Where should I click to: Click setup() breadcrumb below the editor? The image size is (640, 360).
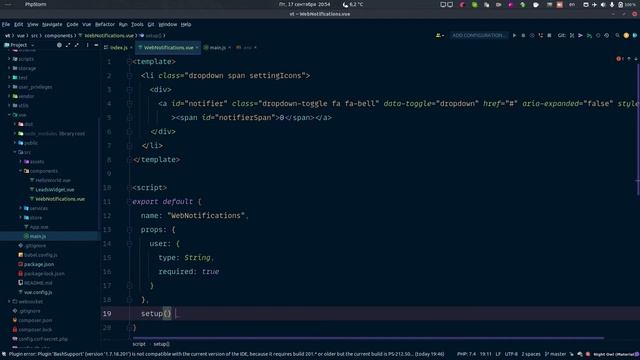(x=161, y=344)
